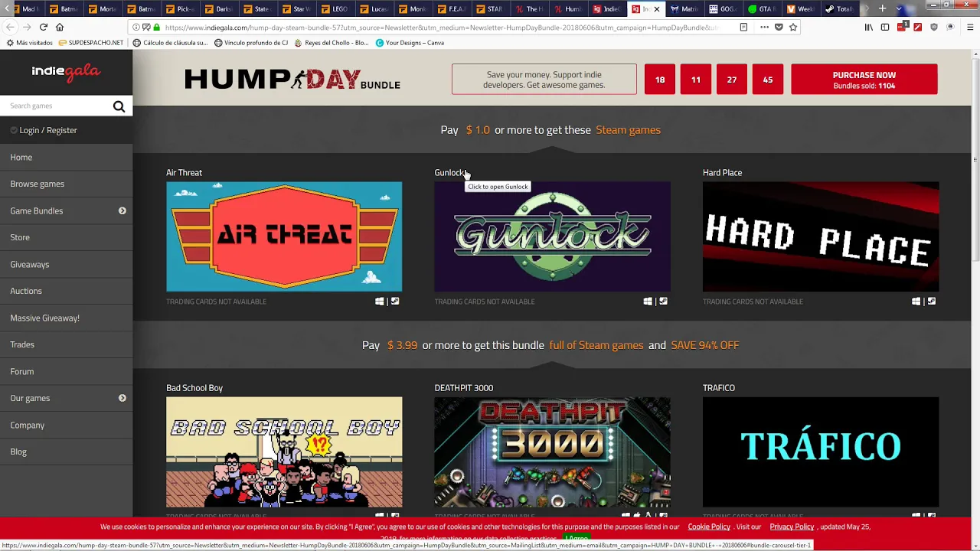Open the Firefox library icon
The width and height of the screenshot is (980, 551).
click(868, 27)
